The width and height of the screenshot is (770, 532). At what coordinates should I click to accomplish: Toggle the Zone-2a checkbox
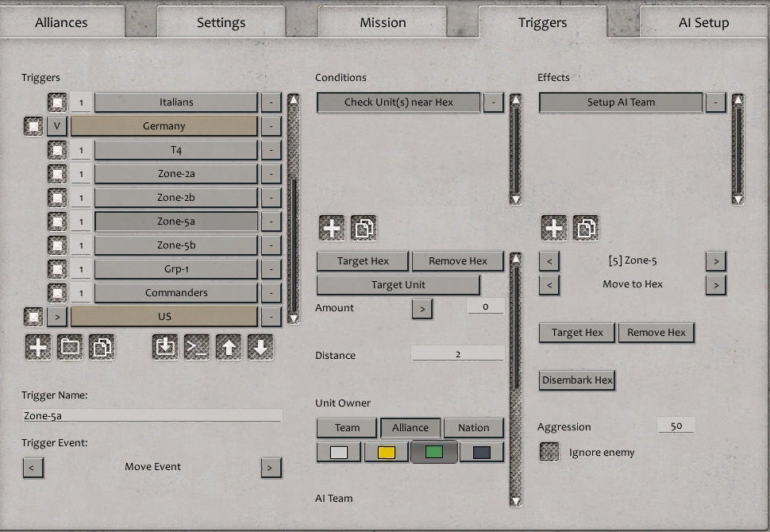coord(57,174)
